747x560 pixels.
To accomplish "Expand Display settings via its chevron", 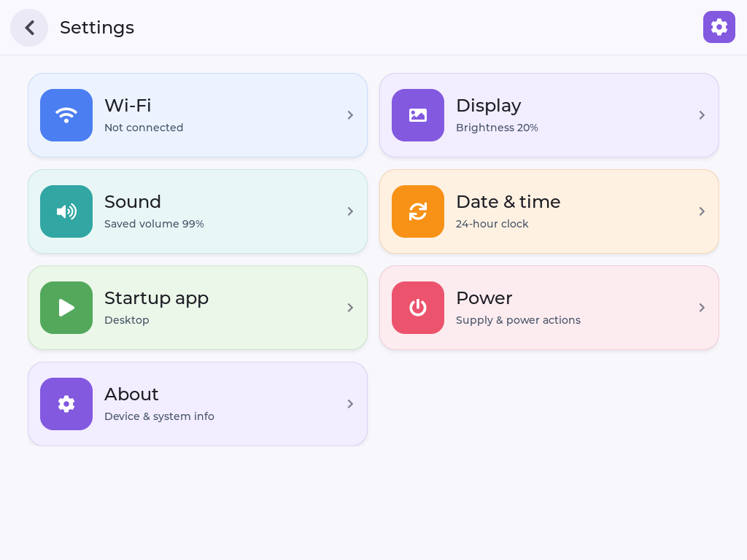I will point(702,115).
